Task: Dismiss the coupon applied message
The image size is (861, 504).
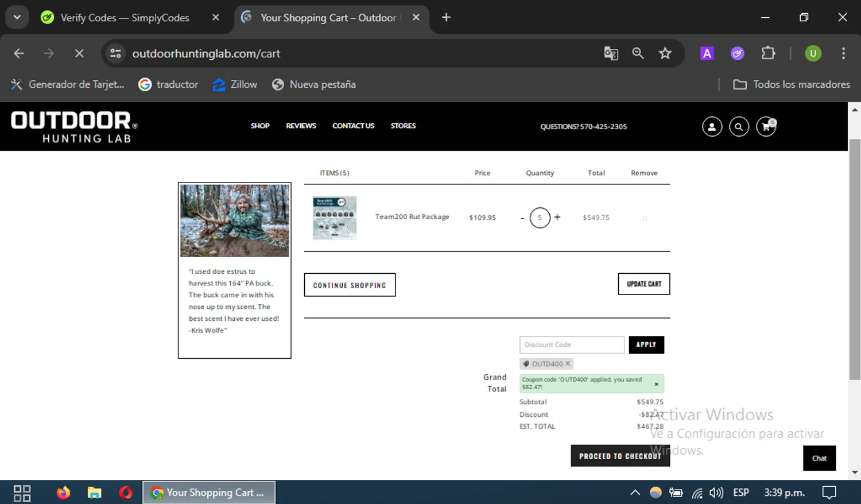Action: (656, 384)
